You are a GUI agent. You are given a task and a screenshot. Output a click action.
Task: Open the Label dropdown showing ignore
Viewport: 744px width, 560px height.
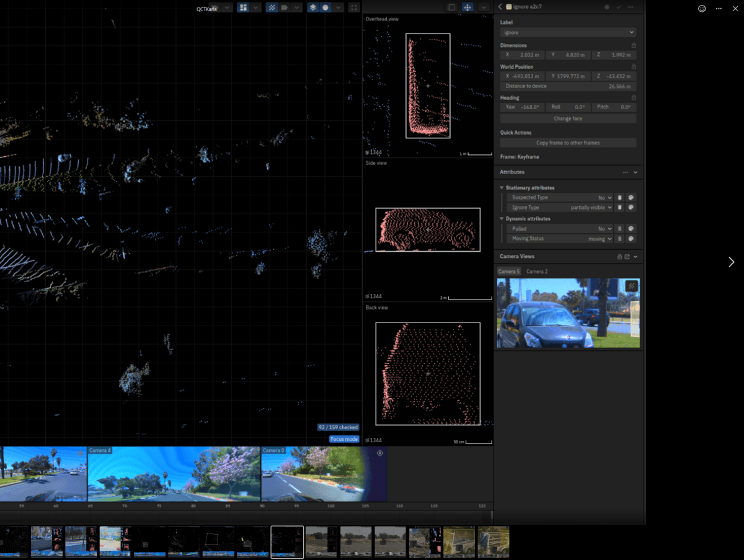568,32
